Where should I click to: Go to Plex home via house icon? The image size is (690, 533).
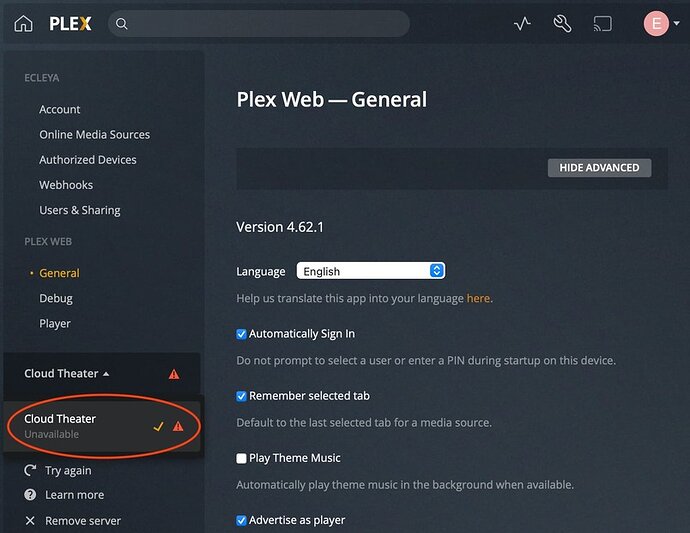click(x=23, y=24)
